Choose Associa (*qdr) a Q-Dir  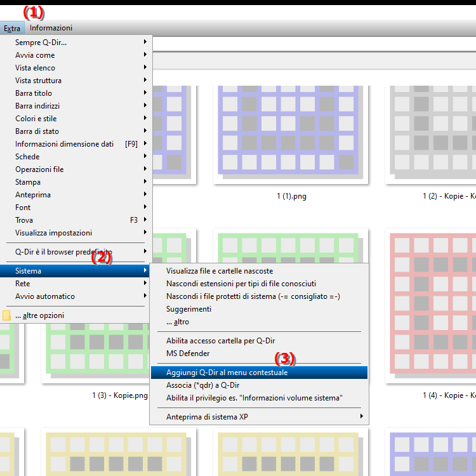tap(259, 385)
